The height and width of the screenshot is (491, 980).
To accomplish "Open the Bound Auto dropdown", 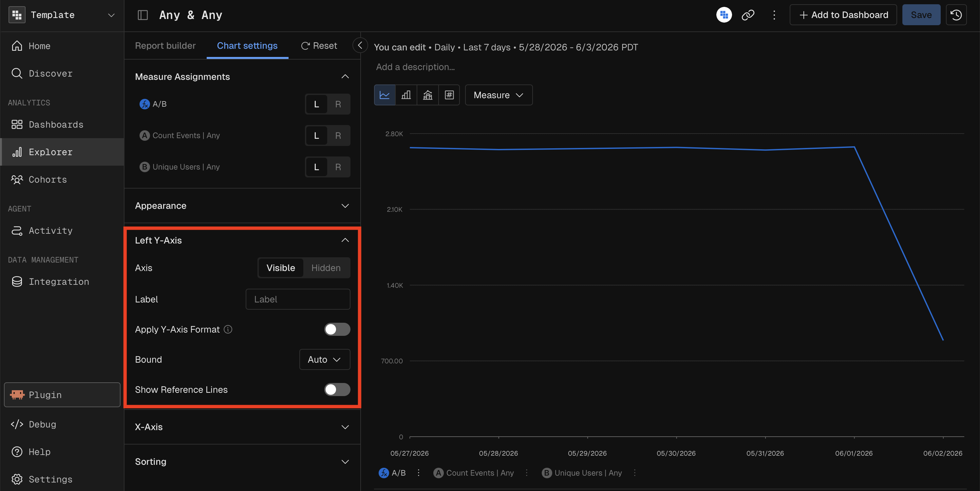I will tap(325, 359).
